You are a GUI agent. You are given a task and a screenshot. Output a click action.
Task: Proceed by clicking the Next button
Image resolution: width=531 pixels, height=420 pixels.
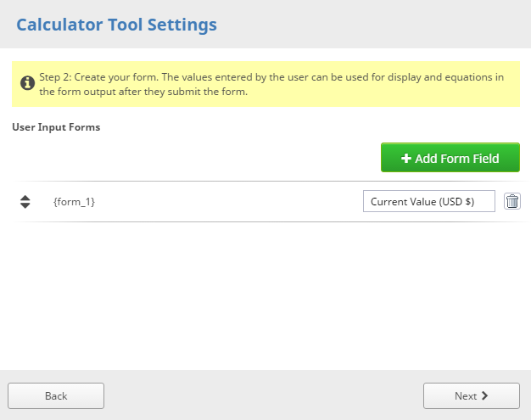pos(471,395)
